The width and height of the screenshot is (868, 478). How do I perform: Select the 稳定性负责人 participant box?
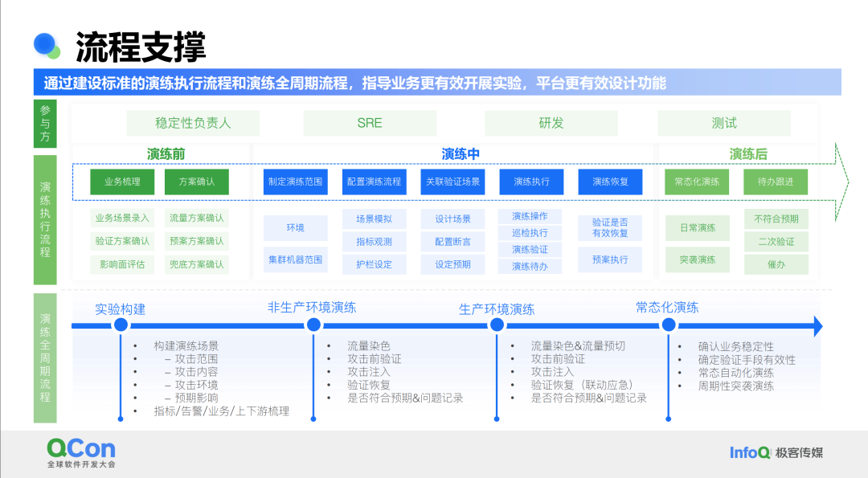[x=193, y=124]
